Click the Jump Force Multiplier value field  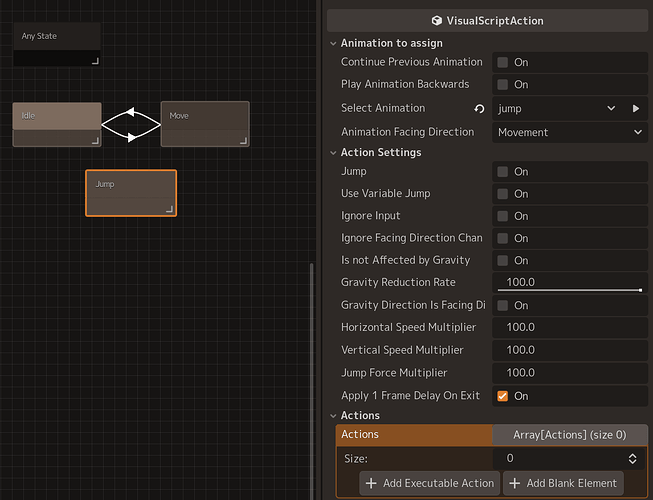570,373
